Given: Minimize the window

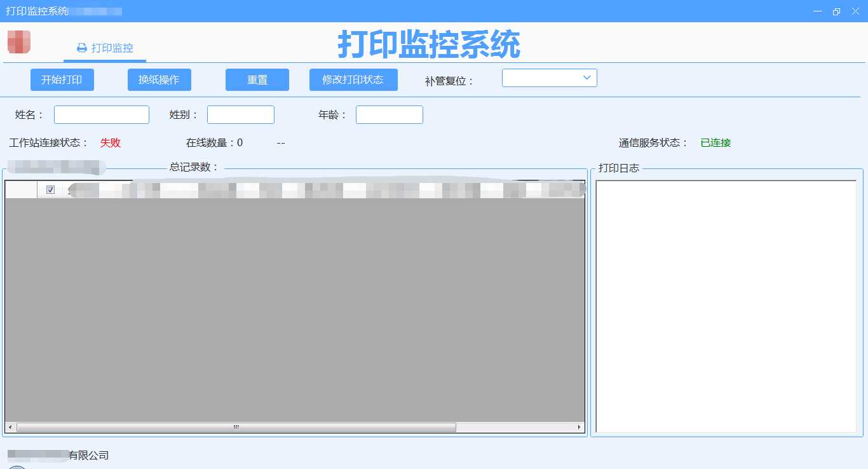Looking at the screenshot, I should [x=817, y=11].
